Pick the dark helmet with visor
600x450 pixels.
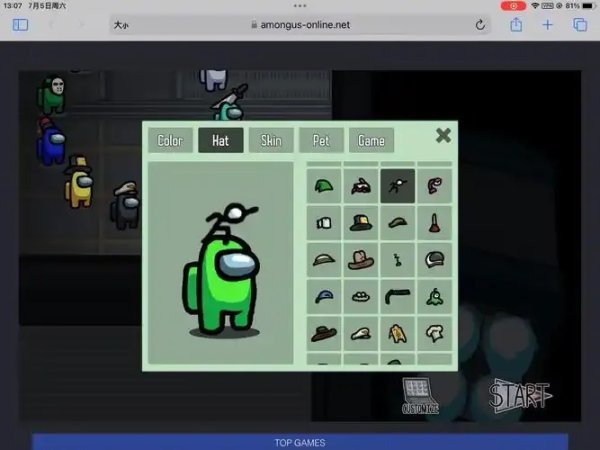click(x=434, y=260)
